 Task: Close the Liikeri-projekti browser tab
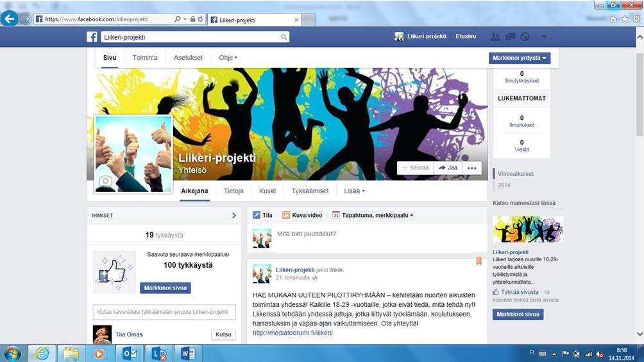click(x=296, y=20)
